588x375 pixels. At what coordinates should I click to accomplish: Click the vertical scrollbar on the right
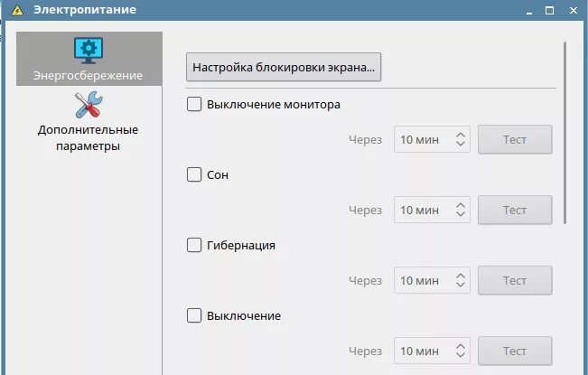tap(565, 131)
